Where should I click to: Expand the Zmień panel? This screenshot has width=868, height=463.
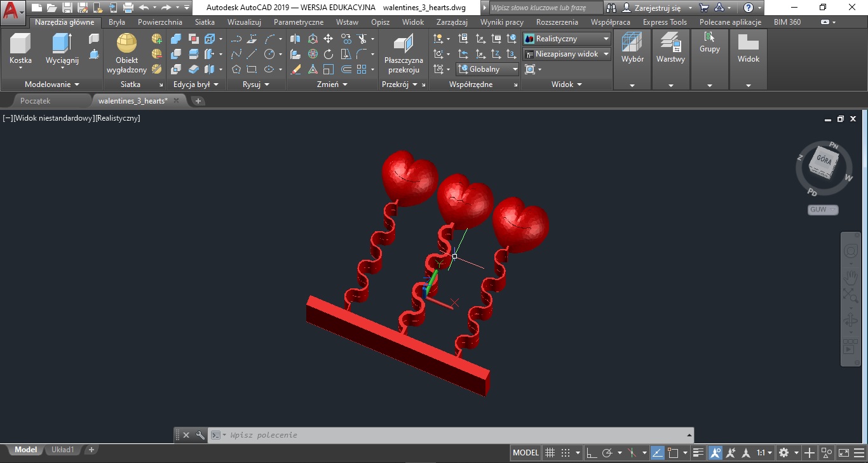(332, 84)
